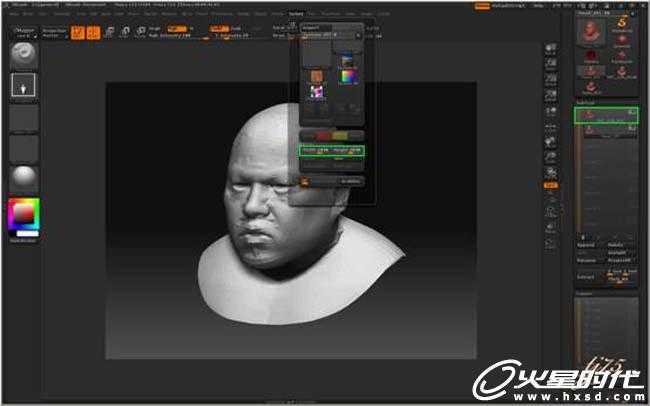Click the red swatch in Texture popup
This screenshot has height=406, width=650.
click(322, 136)
